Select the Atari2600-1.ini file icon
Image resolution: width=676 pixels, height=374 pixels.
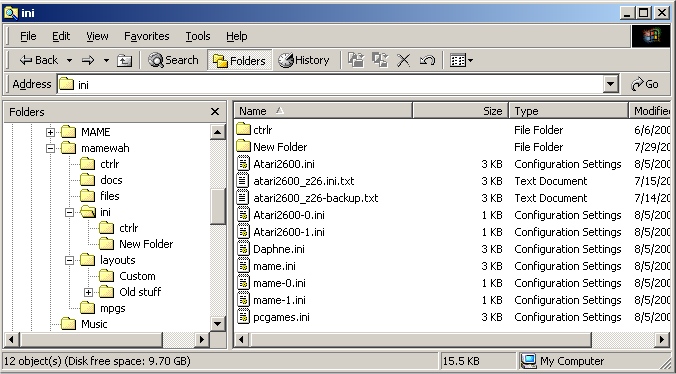coord(244,232)
